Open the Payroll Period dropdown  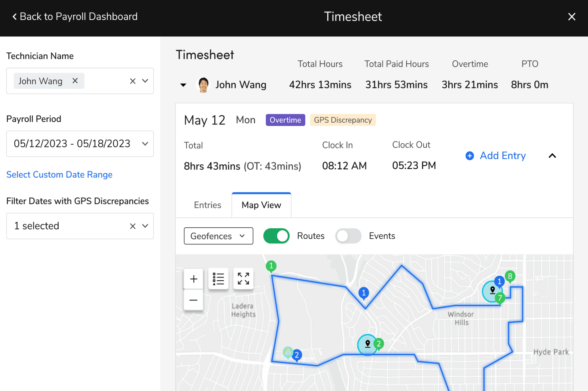point(145,144)
